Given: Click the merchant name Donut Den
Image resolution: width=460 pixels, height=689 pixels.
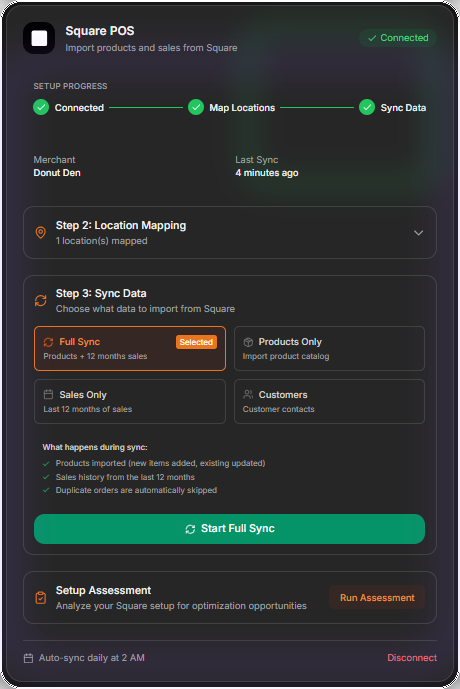Looking at the screenshot, I should coord(57,173).
